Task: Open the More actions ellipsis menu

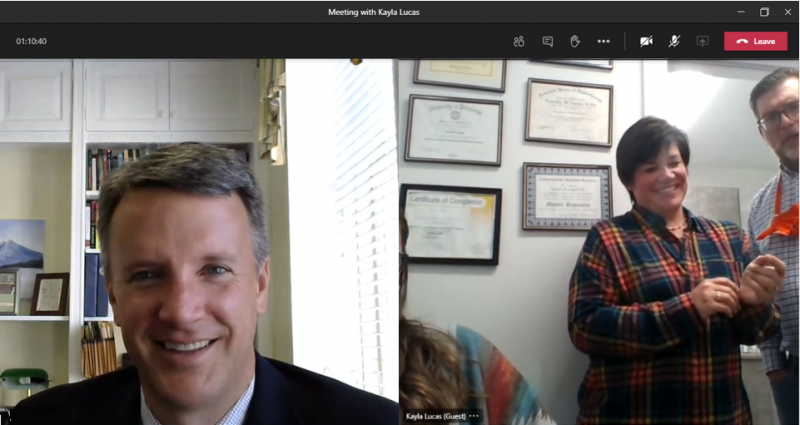Action: tap(603, 41)
